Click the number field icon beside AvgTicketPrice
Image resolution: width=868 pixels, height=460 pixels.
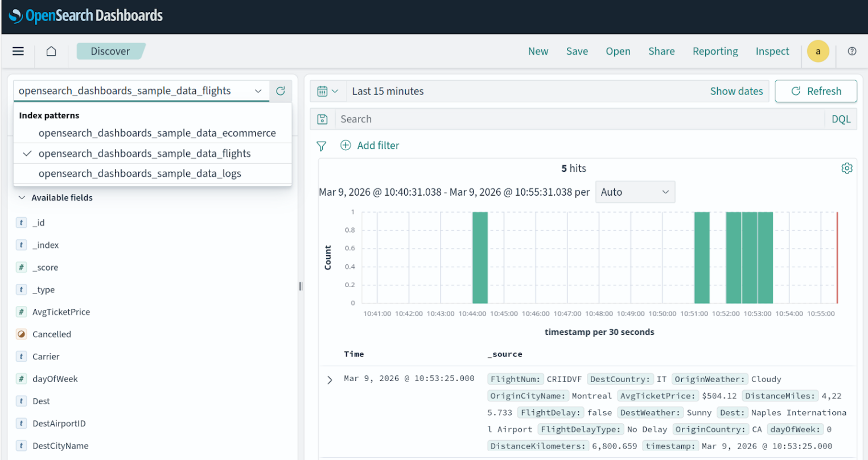point(21,312)
